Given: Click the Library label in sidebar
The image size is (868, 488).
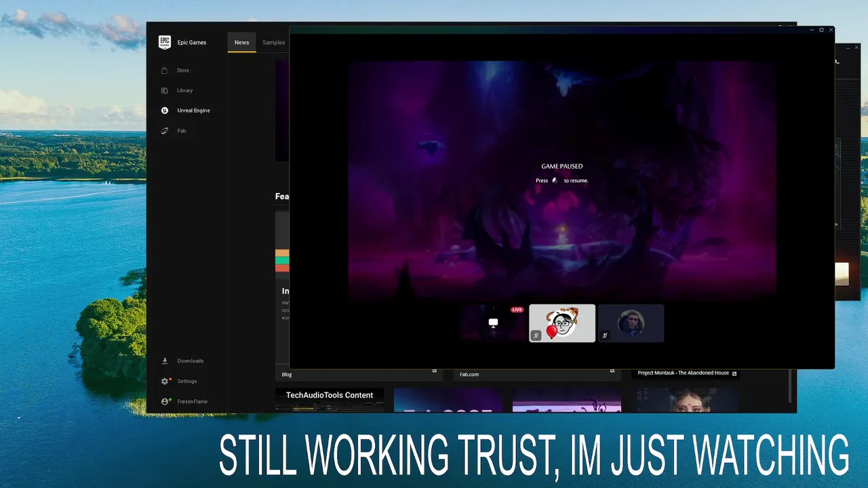Looking at the screenshot, I should coord(185,90).
